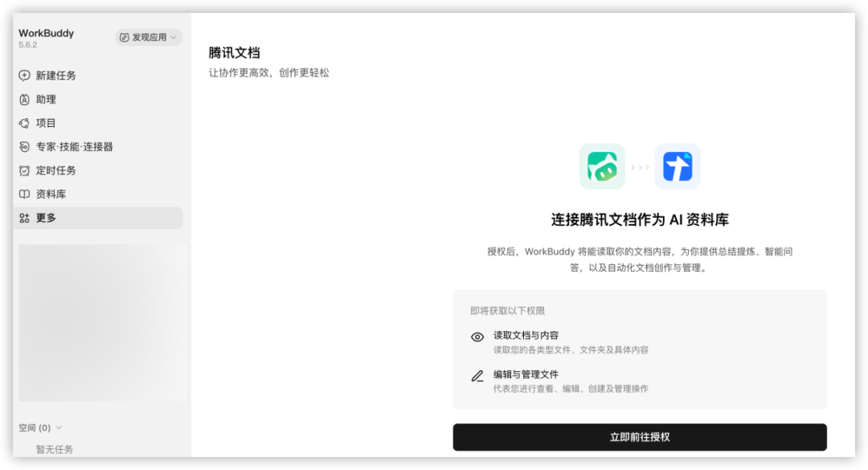Click the 代表您进行查看 description line
868x470 pixels.
(571, 389)
